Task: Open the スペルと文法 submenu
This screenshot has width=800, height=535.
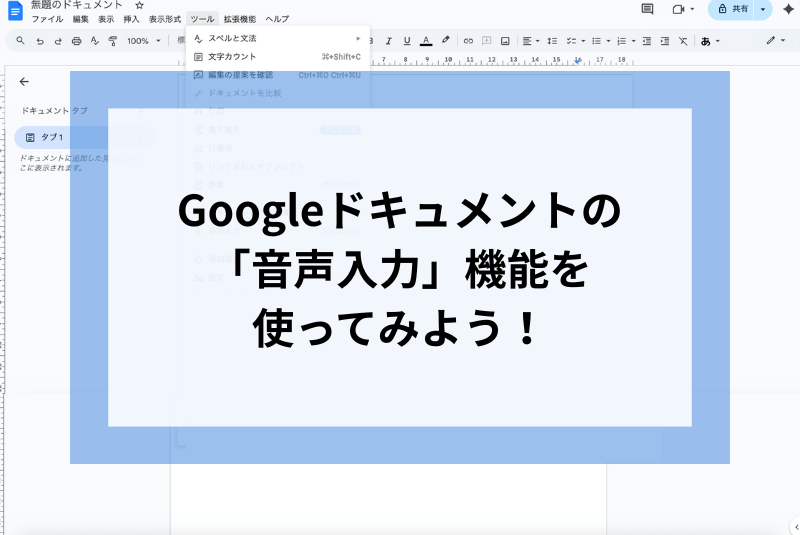Action: click(278, 38)
